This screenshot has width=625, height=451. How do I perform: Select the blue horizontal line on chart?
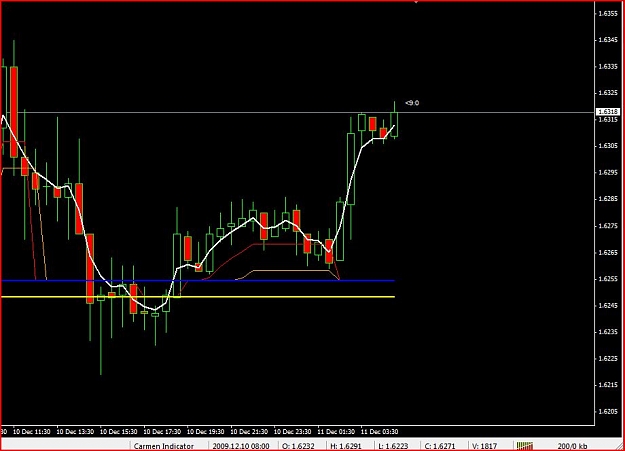198,281
